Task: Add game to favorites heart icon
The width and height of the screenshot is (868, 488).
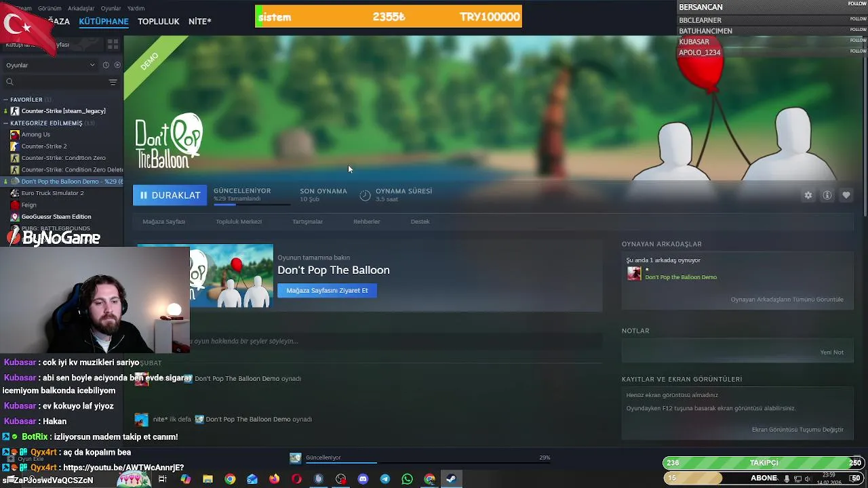Action: click(846, 195)
